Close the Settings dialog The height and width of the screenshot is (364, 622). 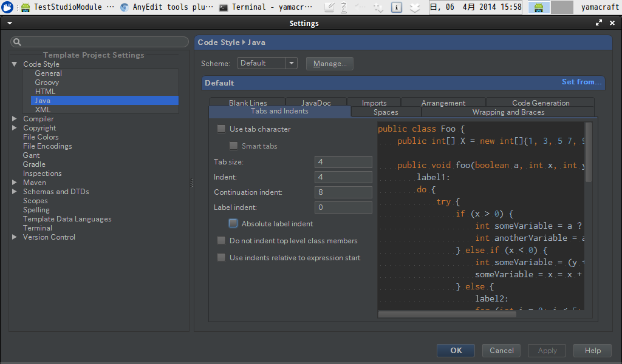[x=612, y=23]
